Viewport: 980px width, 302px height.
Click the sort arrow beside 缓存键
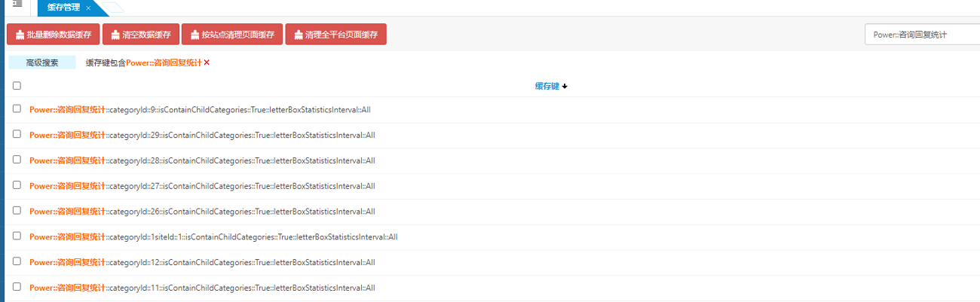[565, 86]
